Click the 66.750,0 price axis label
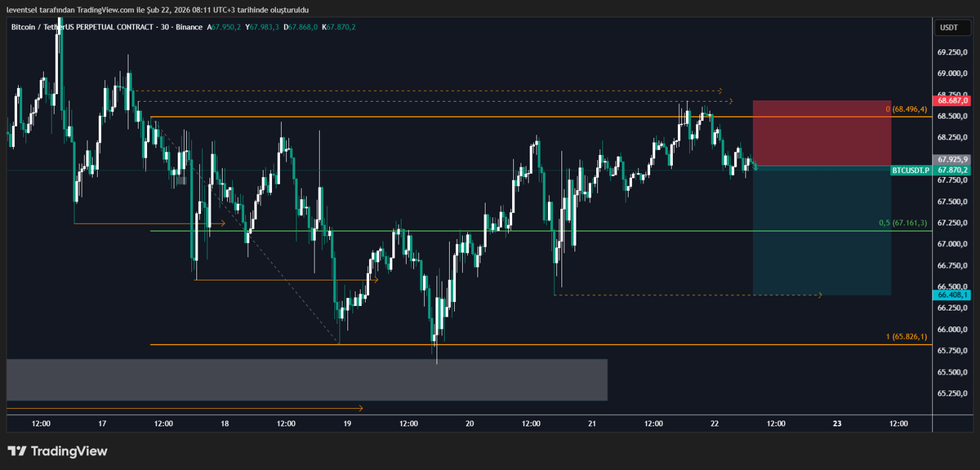 [x=953, y=265]
